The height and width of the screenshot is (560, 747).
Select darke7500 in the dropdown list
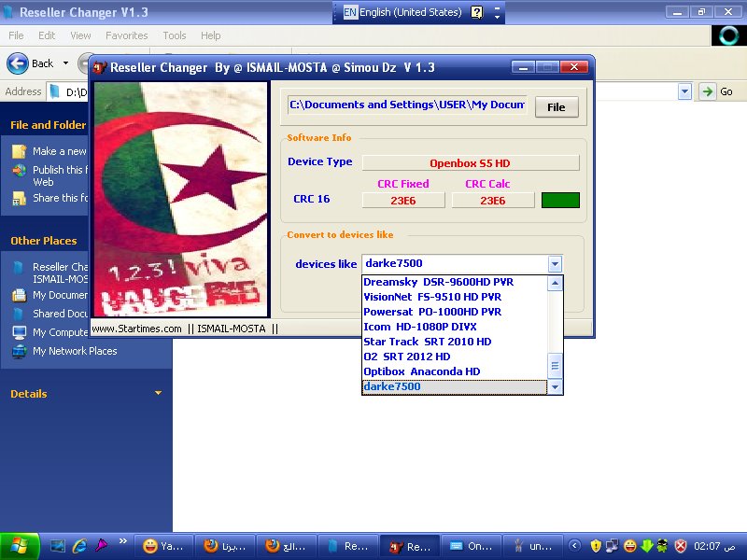(455, 386)
